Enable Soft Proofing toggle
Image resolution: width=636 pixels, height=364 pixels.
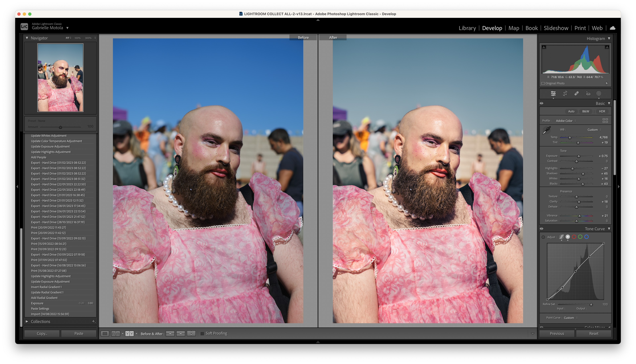coord(202,333)
